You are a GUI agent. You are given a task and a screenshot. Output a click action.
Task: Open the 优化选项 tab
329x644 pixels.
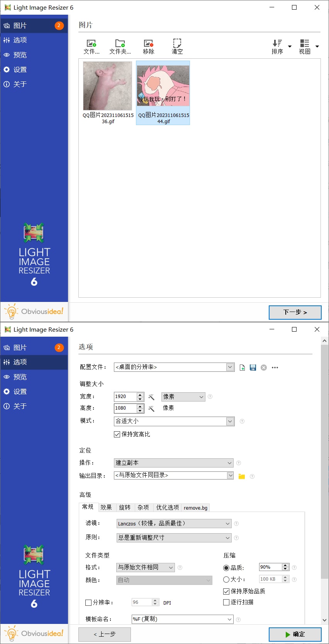pos(167,508)
